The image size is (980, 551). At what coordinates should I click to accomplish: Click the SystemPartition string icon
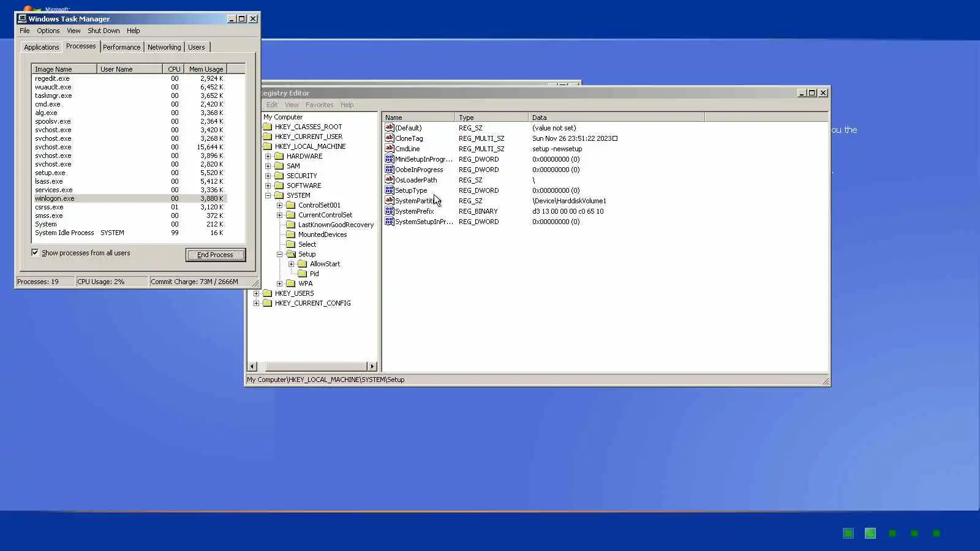pyautogui.click(x=389, y=201)
